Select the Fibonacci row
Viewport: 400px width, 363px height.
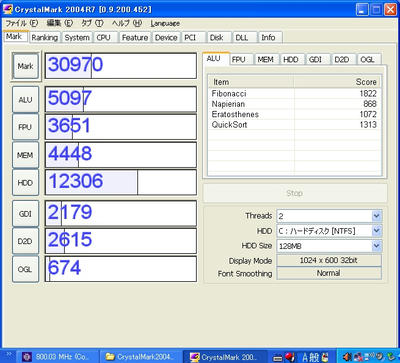tap(294, 94)
